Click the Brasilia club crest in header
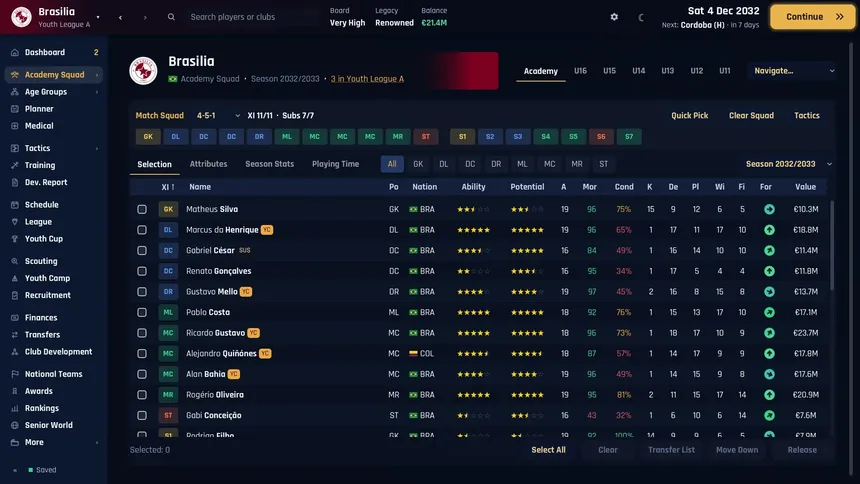The image size is (860, 484). 143,71
